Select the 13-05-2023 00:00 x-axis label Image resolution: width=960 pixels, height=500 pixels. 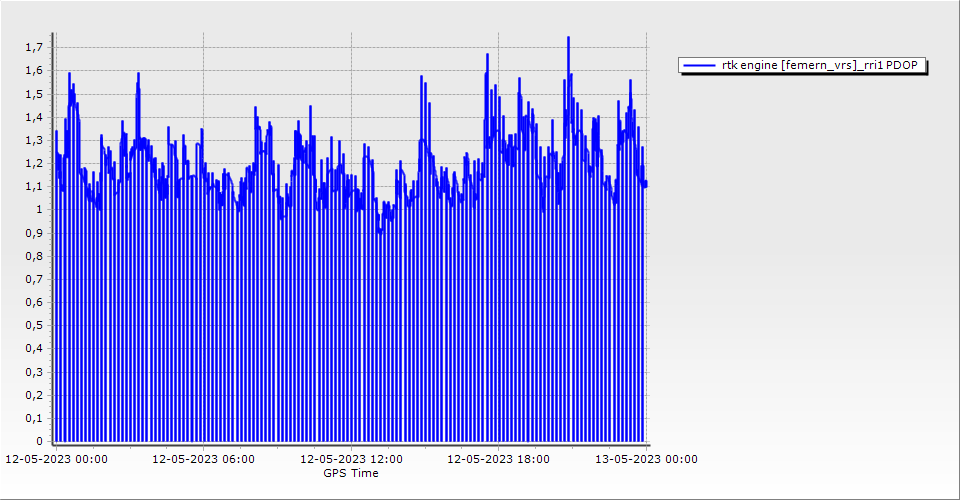click(646, 460)
